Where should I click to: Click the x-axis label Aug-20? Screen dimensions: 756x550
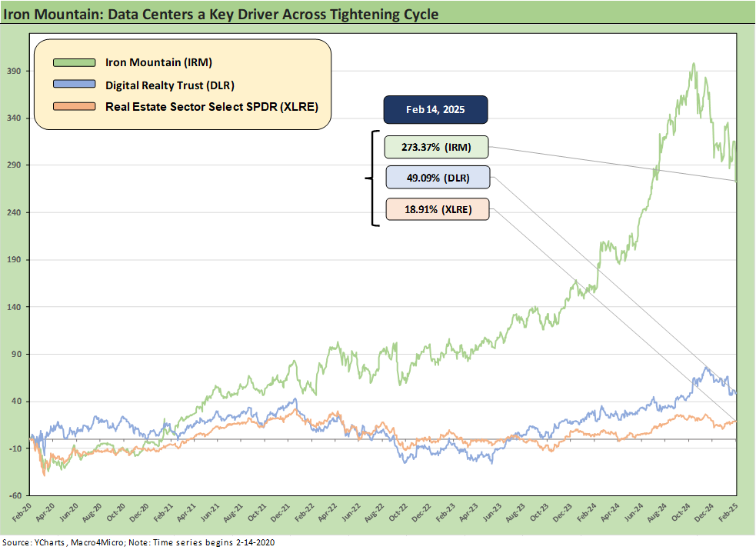(x=92, y=512)
